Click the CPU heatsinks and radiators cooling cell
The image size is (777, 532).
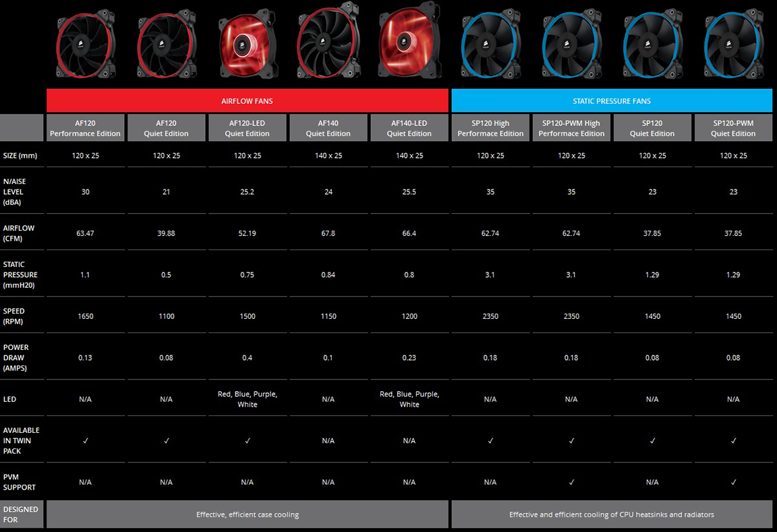[x=612, y=514]
